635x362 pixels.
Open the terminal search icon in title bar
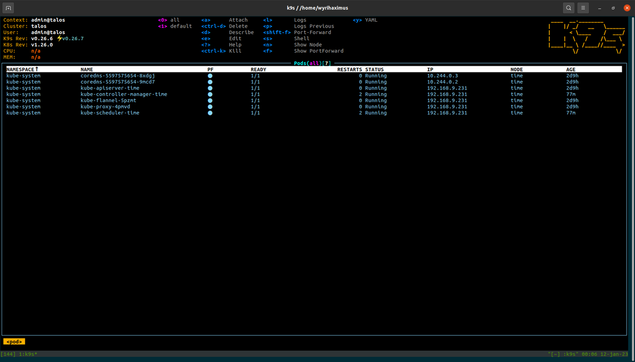click(x=569, y=8)
